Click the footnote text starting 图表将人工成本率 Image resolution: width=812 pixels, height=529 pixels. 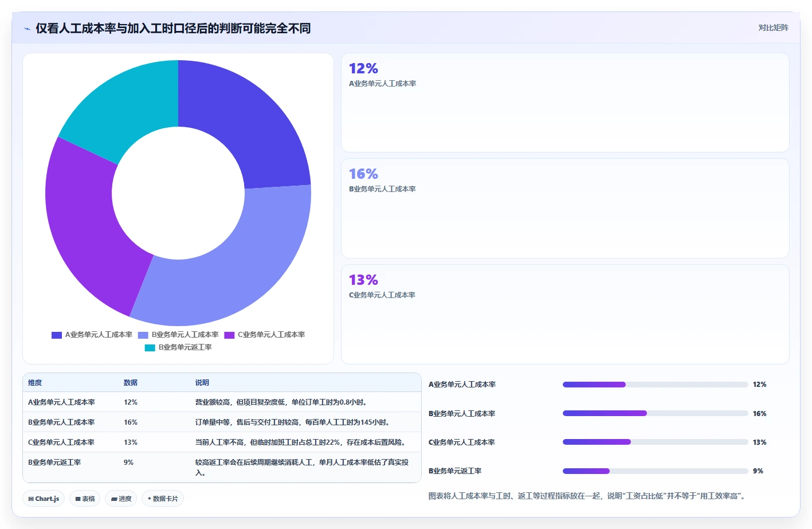pos(588,496)
